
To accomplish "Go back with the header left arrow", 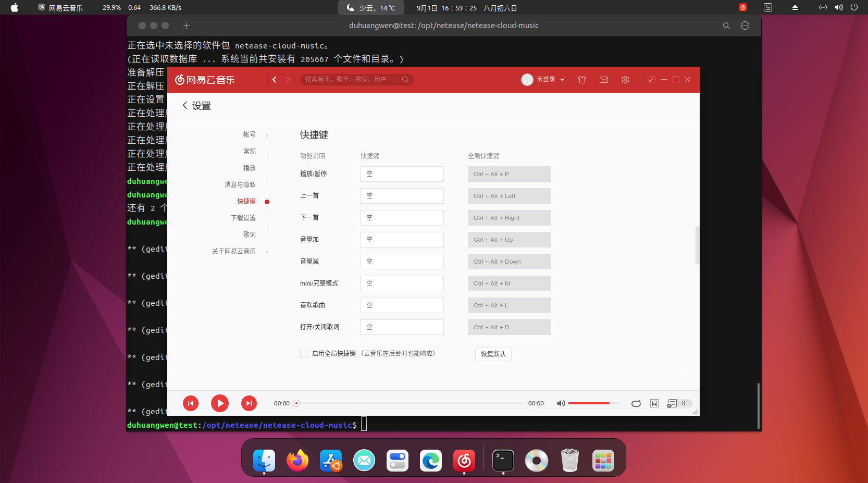I will (x=275, y=80).
